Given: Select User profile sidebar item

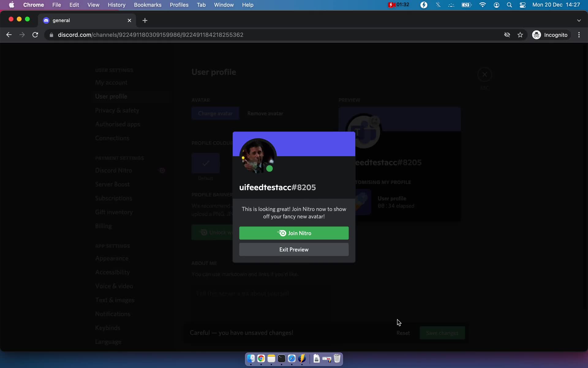Looking at the screenshot, I should (111, 96).
